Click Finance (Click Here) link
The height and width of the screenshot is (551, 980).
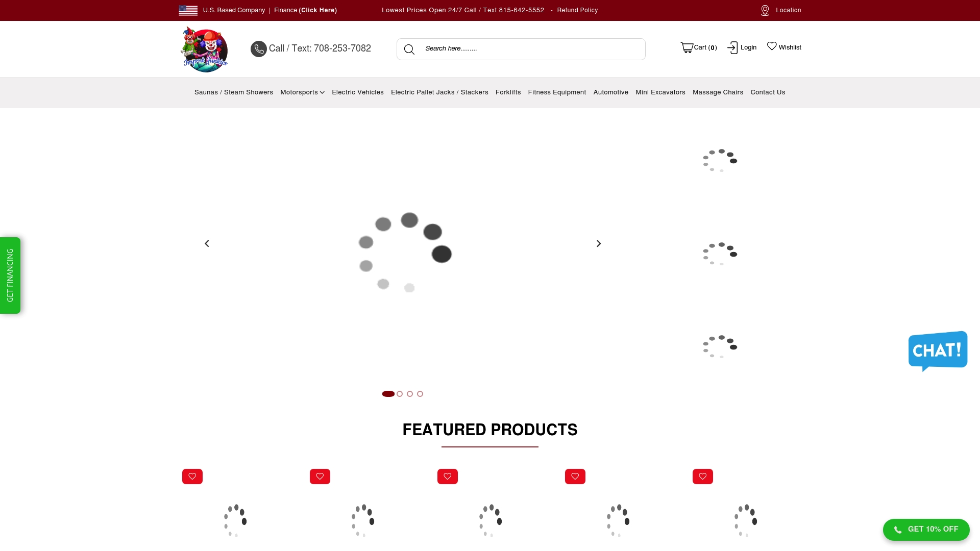click(x=305, y=10)
